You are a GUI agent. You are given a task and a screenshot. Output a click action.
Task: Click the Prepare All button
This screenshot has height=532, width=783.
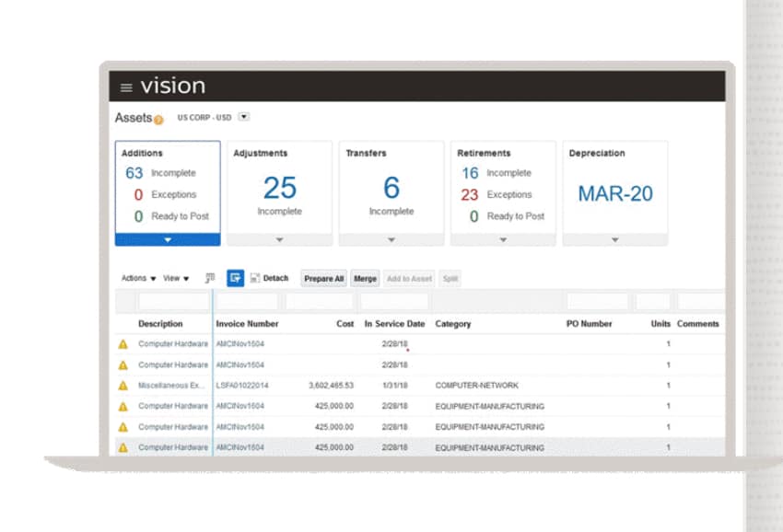323,279
